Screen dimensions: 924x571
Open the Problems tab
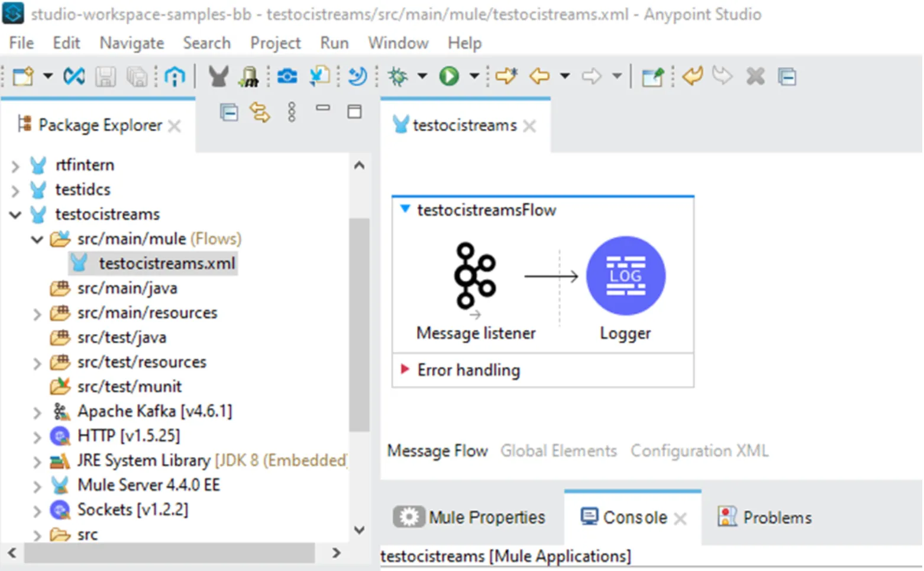pos(764,517)
